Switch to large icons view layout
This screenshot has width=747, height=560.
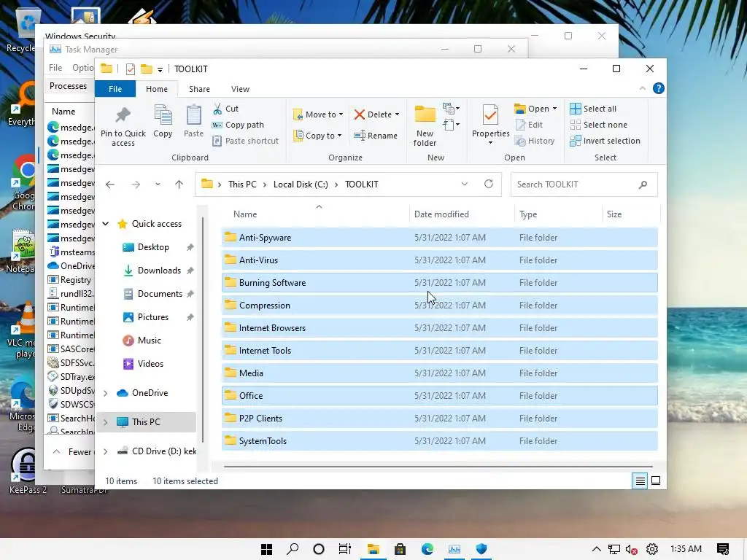coord(656,481)
